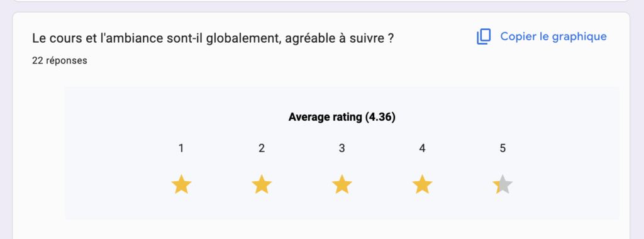The height and width of the screenshot is (239, 644).
Task: Select the fourth yellow rating star
Action: (x=422, y=184)
